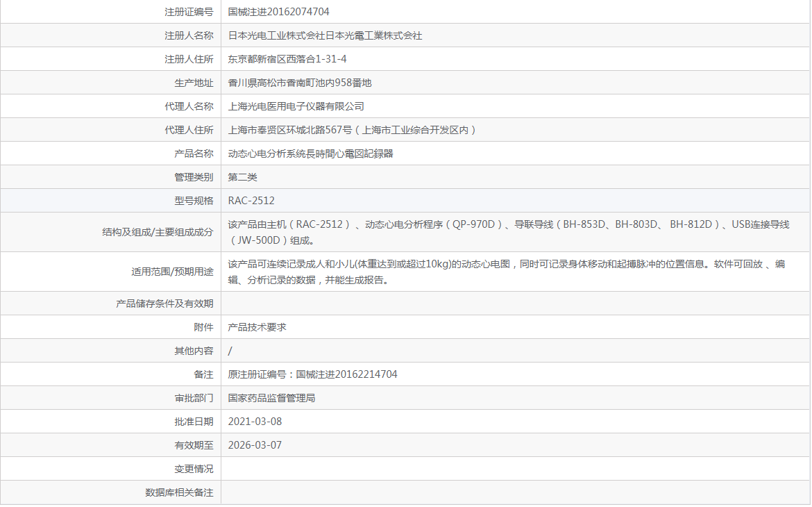Screen dimensions: 812x507
Task: Select the 代理人住所 label
Action: [189, 130]
